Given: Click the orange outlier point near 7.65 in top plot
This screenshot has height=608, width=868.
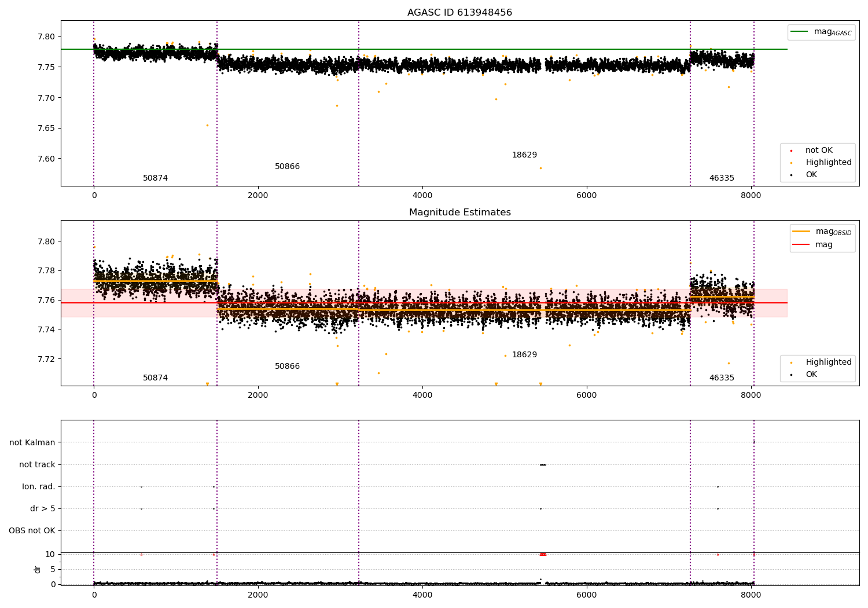Looking at the screenshot, I should pyautogui.click(x=207, y=125).
